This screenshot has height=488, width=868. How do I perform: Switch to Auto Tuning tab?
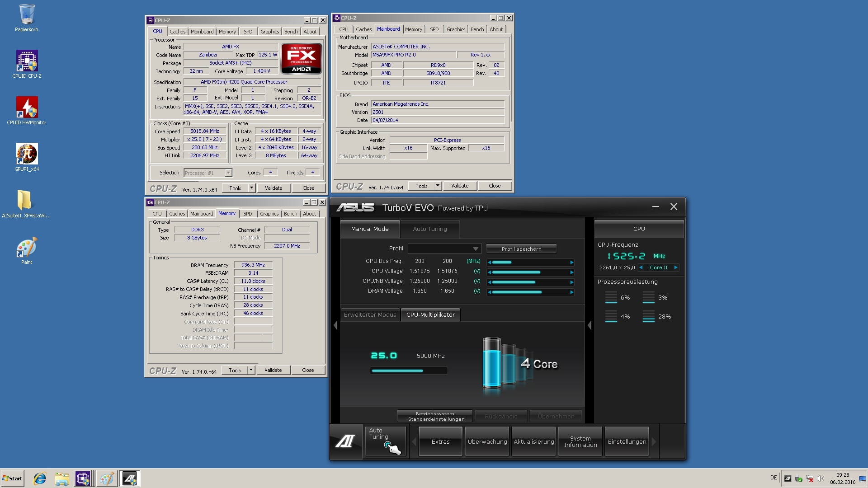click(429, 229)
